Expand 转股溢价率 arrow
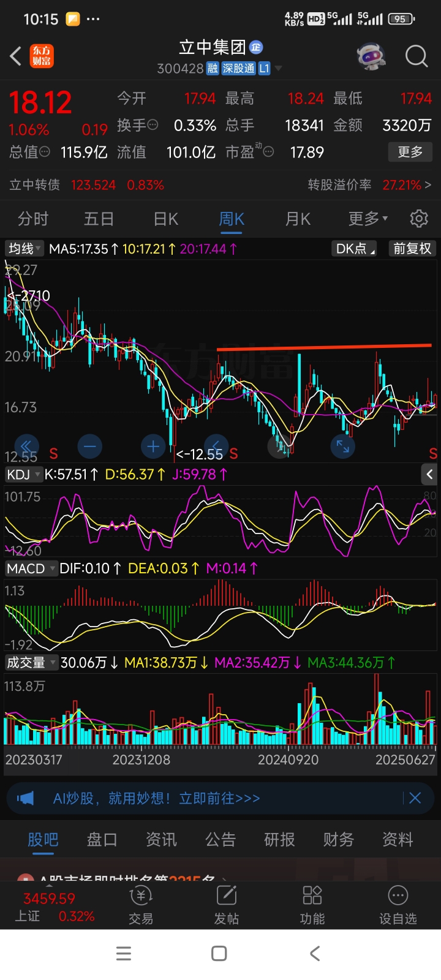Screen dimensions: 441x980 click(x=428, y=185)
